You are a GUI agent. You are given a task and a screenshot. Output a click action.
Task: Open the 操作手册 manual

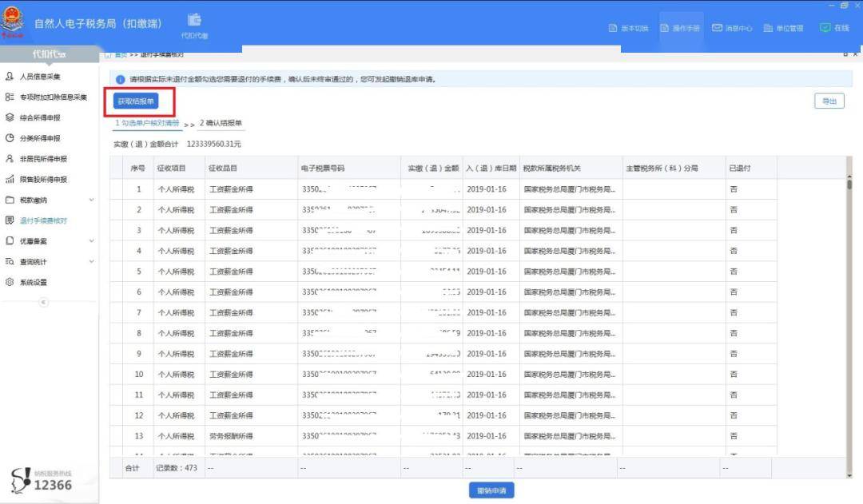680,28
